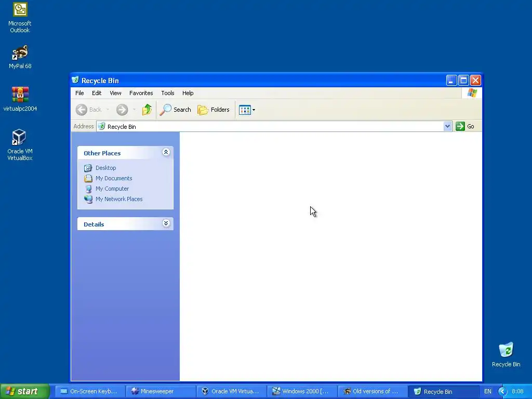532x399 pixels.
Task: Click the Other Places panel header text
Action: 102,153
